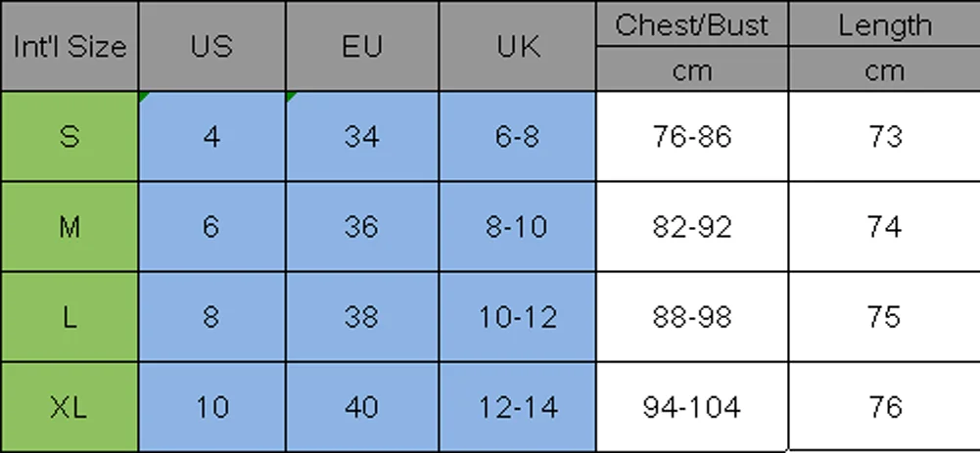Click the green corner marker in EU 34 cell
The width and height of the screenshot is (980, 453).
290,96
